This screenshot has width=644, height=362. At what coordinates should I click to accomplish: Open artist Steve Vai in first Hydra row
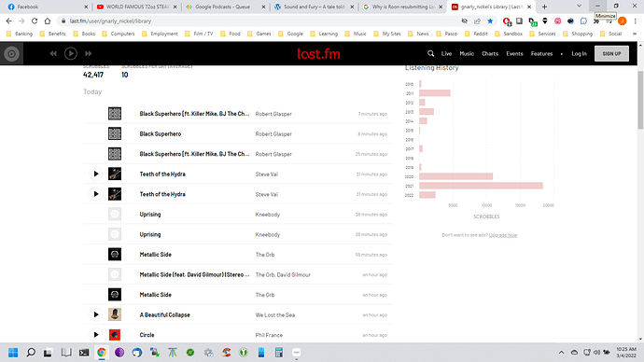pyautogui.click(x=267, y=174)
